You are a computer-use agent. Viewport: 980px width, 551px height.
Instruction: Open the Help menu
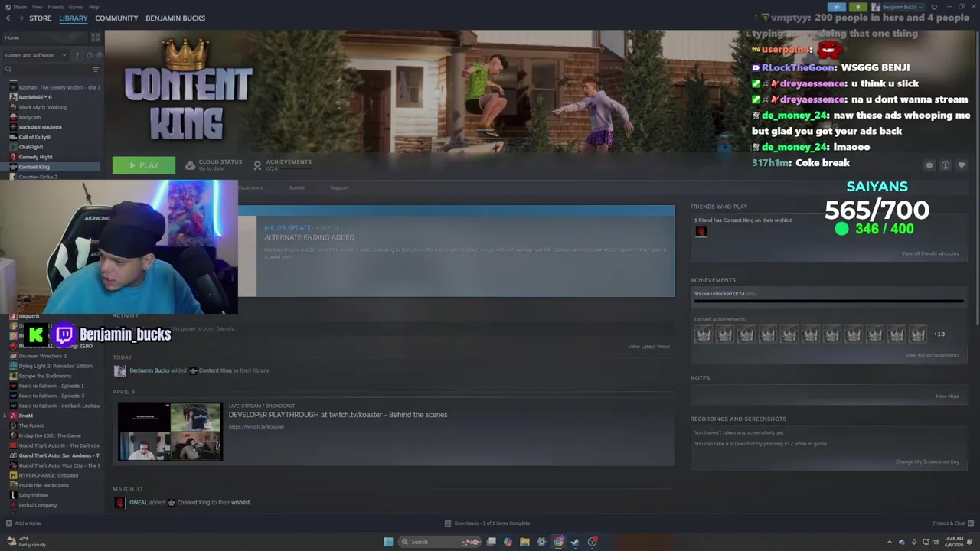pyautogui.click(x=93, y=7)
